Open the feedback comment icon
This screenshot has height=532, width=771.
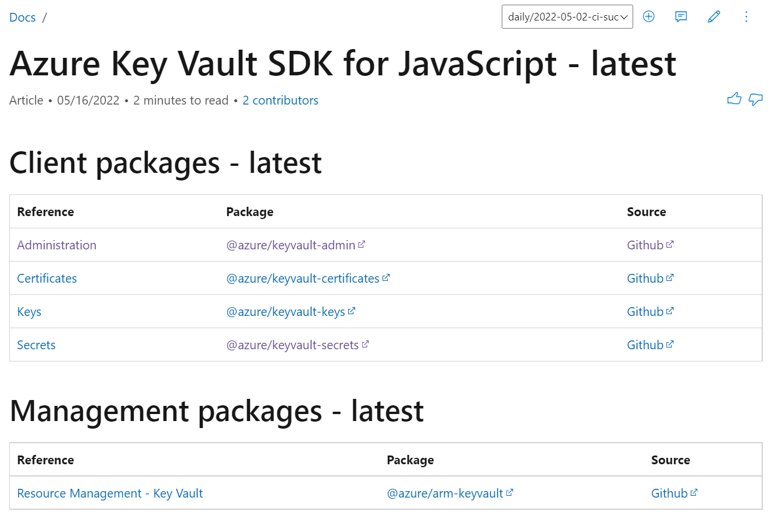[x=681, y=16]
